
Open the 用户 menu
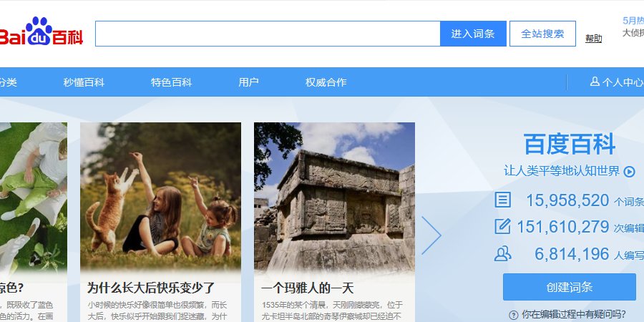tap(248, 82)
